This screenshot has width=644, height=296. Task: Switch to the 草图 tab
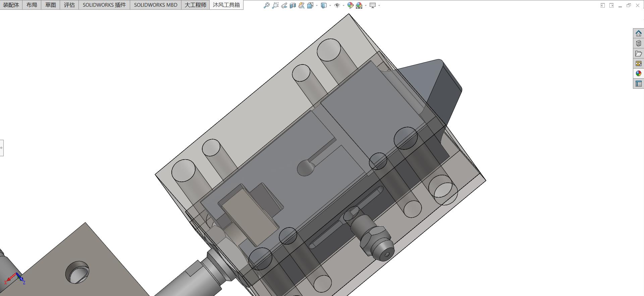[51, 5]
